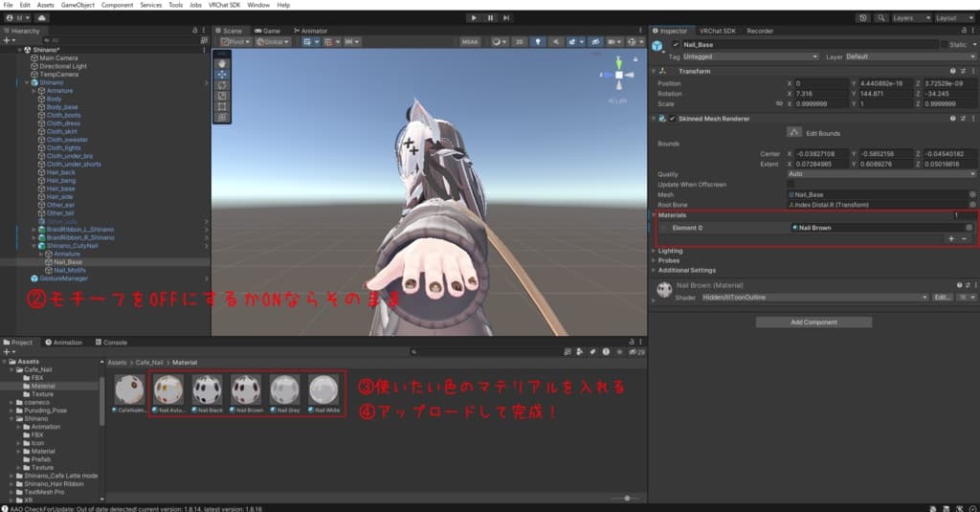Image resolution: width=980 pixels, height=512 pixels.
Task: Toggle hidden objects visibility icon in scene toolbar
Action: tap(595, 42)
